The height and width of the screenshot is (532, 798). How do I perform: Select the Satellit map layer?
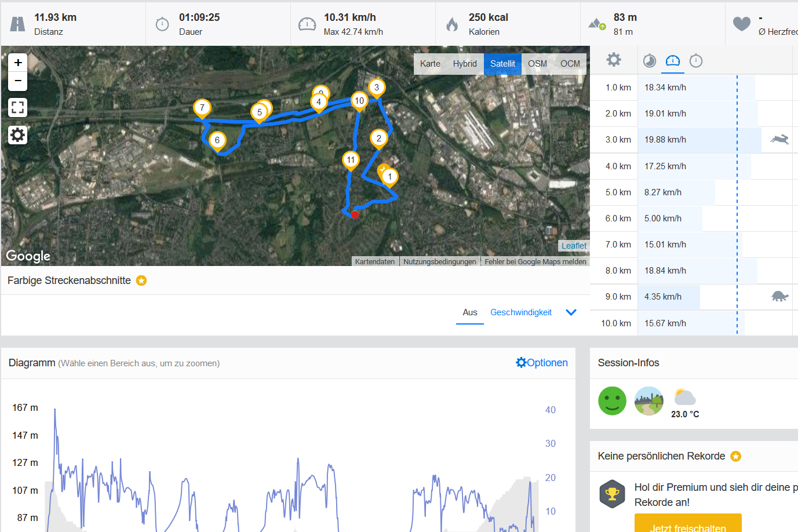(502, 64)
